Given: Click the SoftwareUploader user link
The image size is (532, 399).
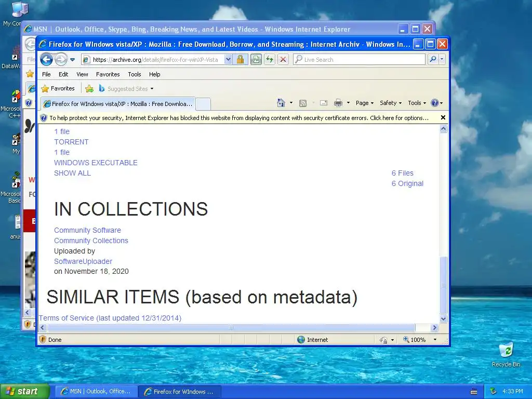Looking at the screenshot, I should tap(83, 261).
